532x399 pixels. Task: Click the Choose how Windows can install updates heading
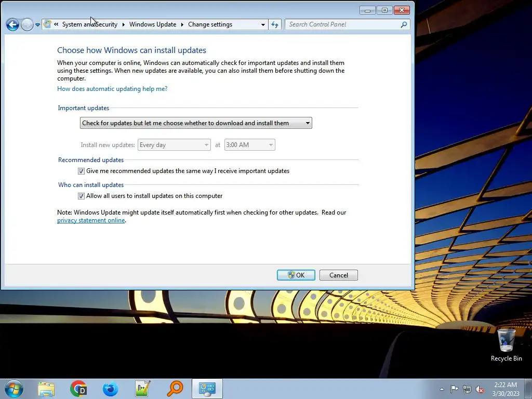coord(131,50)
